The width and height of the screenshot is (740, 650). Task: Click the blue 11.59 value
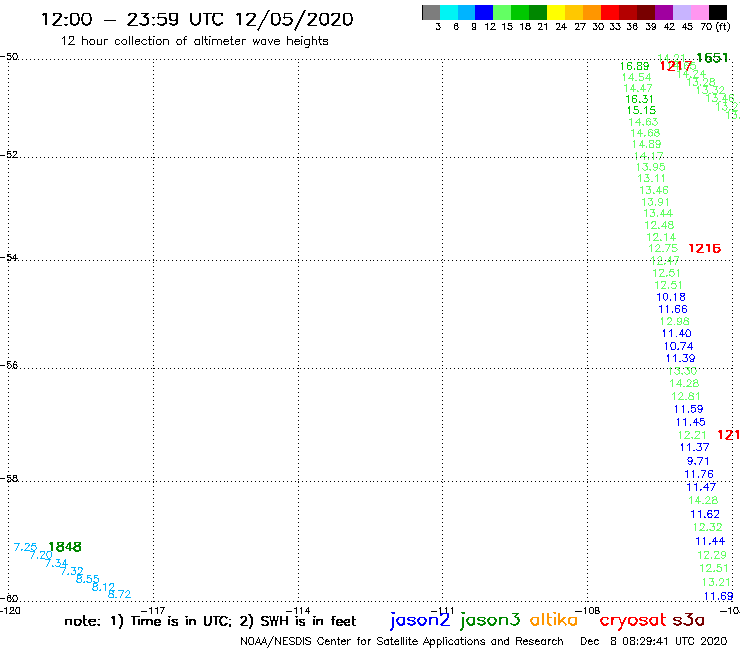point(689,409)
